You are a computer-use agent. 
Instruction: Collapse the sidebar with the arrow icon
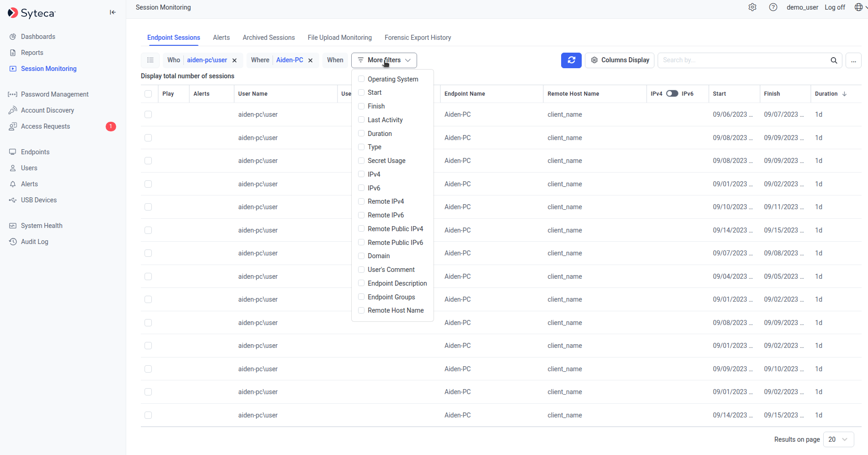pos(113,12)
